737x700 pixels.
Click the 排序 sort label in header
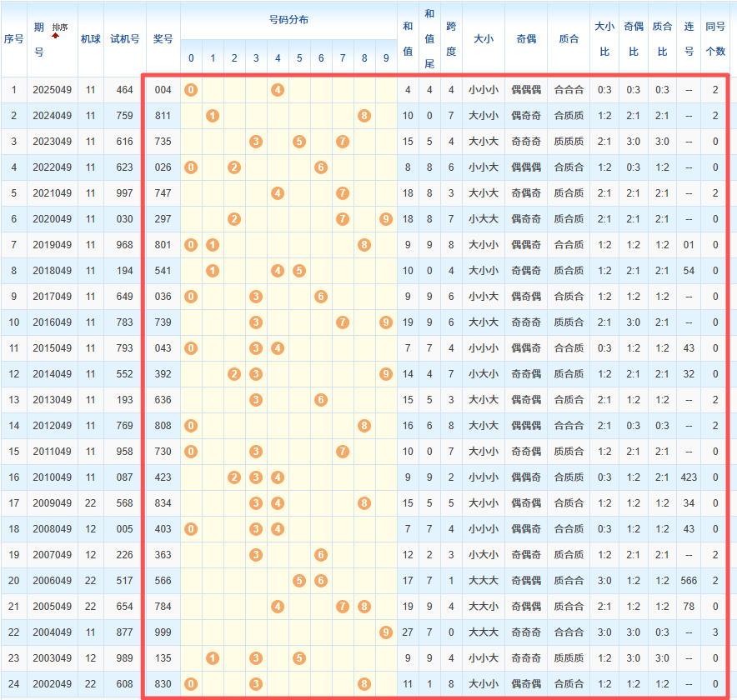60,27
